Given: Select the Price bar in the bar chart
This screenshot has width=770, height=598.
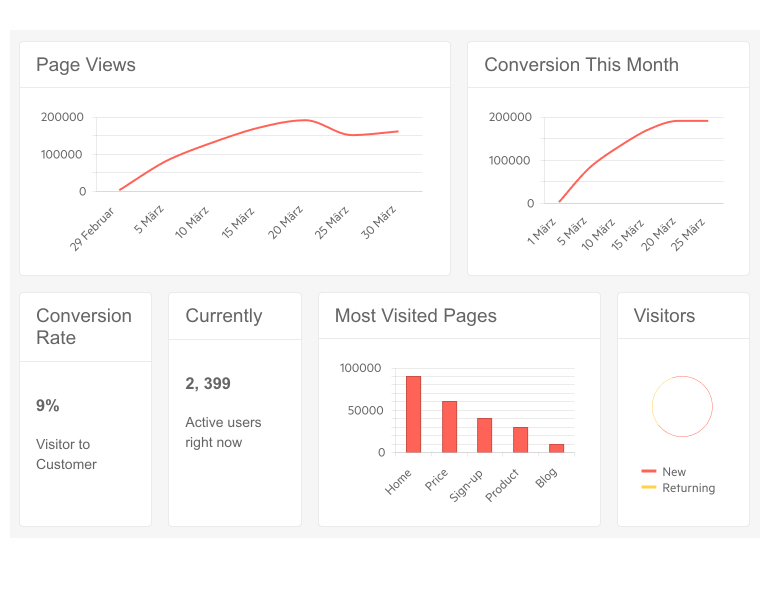Looking at the screenshot, I should coord(449,427).
